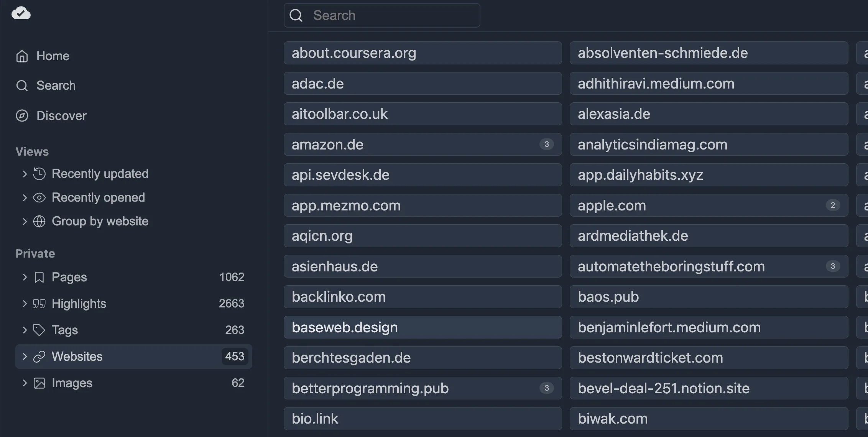Click the Highlights quote icon
868x437 pixels.
(39, 304)
